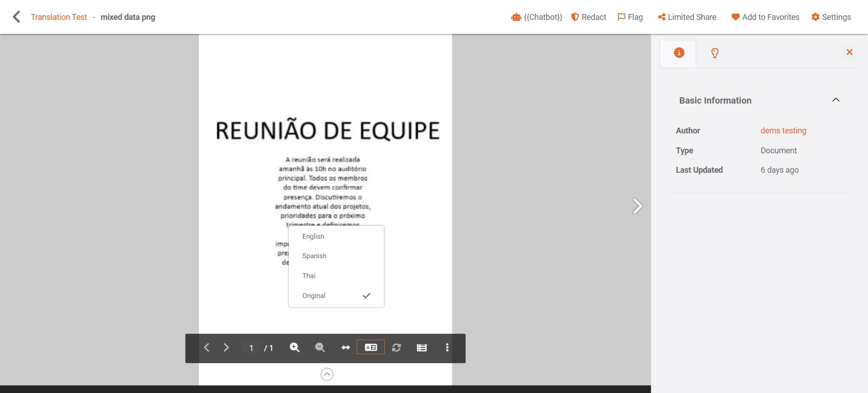Select English translation option
The image size is (868, 393).
pos(313,237)
